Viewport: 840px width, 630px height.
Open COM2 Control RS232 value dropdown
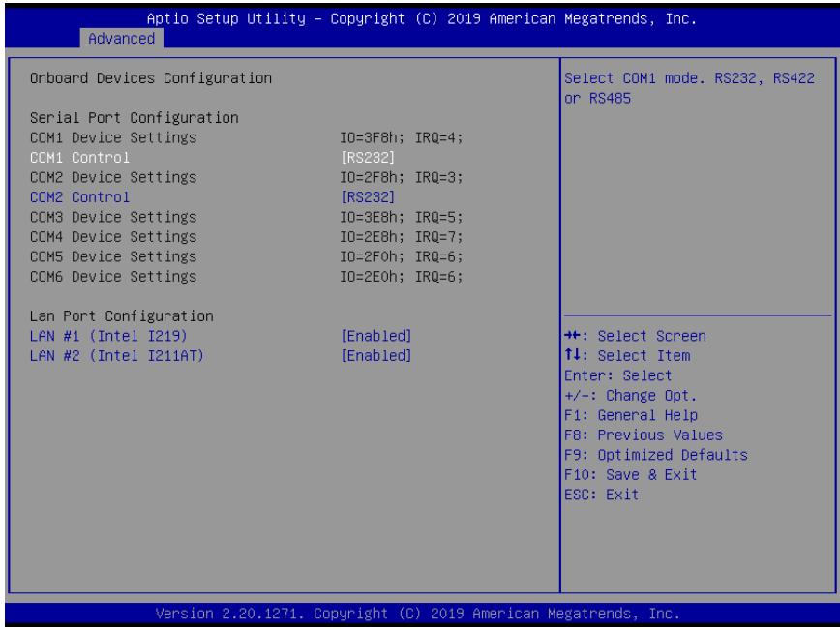368,197
